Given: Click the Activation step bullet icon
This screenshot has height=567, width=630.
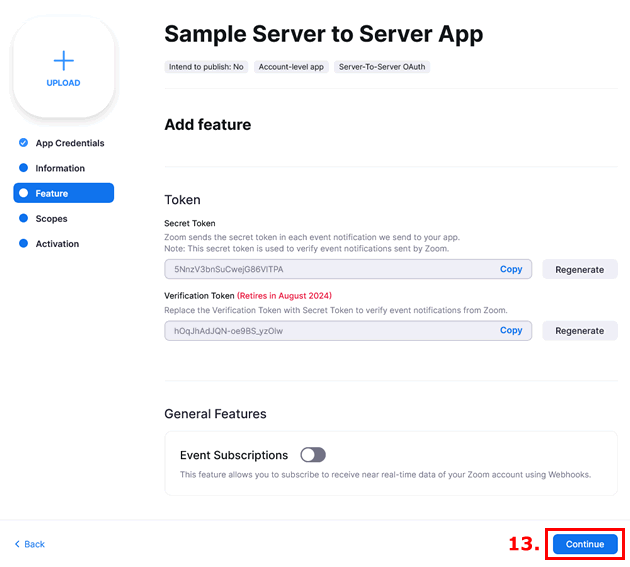Looking at the screenshot, I should pos(23,244).
